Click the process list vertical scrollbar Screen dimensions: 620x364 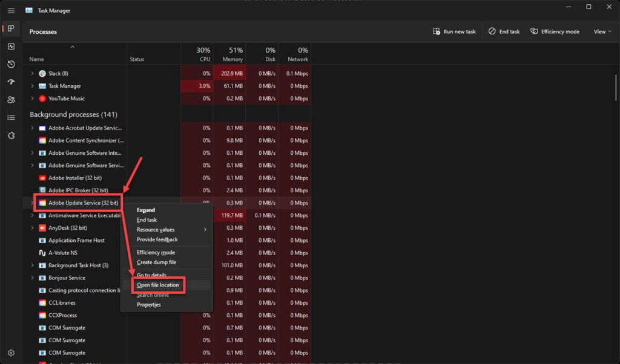pos(616,88)
